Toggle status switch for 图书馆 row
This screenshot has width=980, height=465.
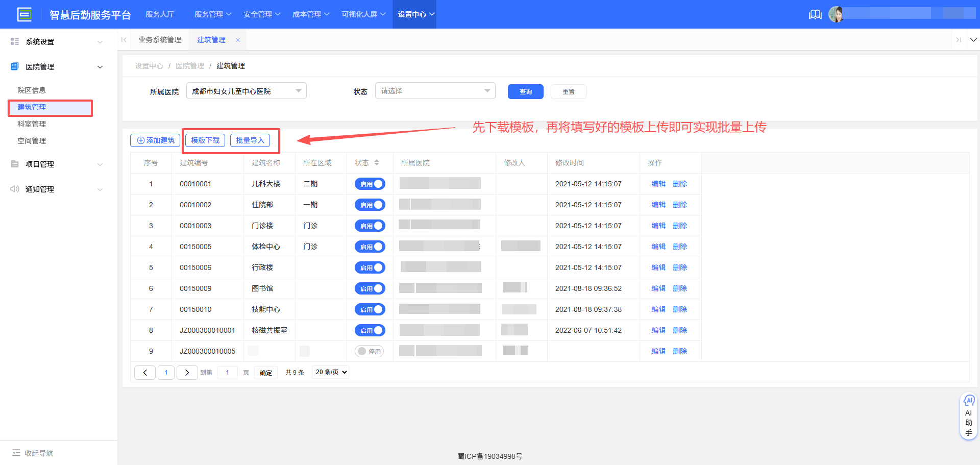pyautogui.click(x=370, y=288)
